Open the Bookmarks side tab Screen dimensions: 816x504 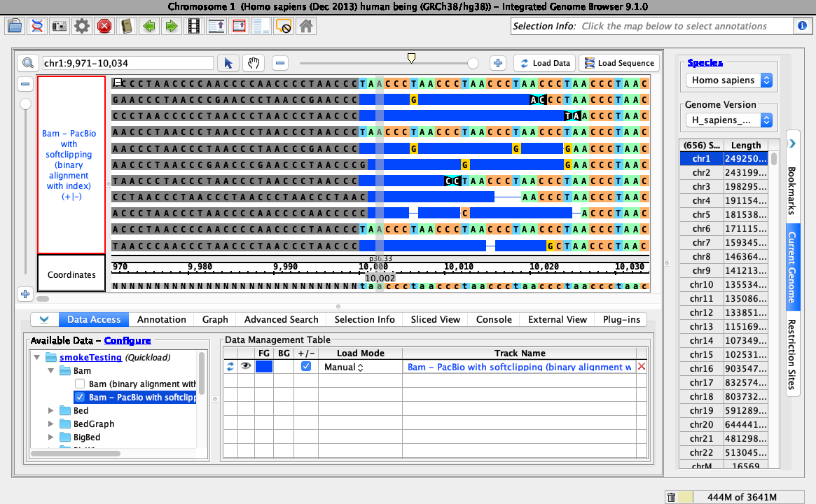(x=791, y=190)
